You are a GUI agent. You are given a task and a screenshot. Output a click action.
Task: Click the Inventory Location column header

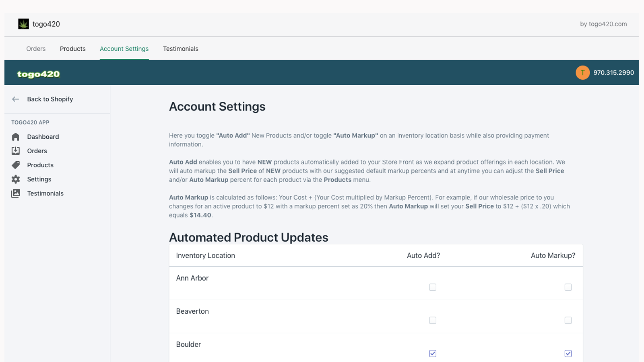(x=206, y=255)
